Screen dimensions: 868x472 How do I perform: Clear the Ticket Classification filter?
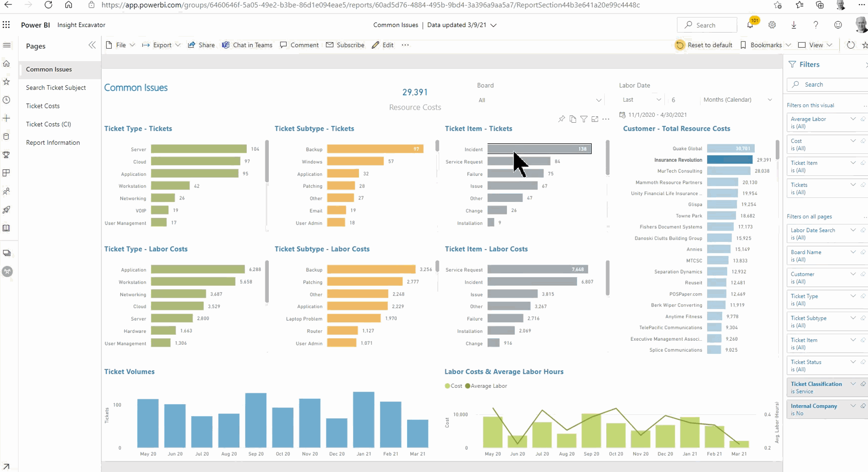click(863, 384)
